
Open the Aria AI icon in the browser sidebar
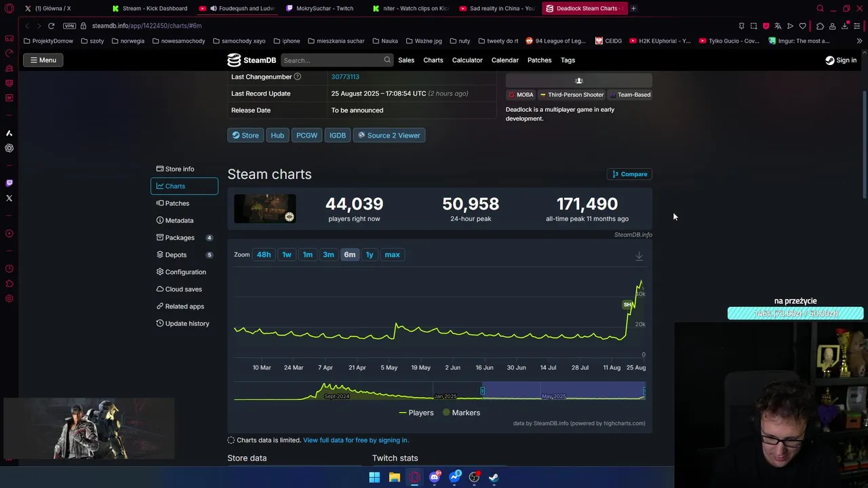click(9, 133)
